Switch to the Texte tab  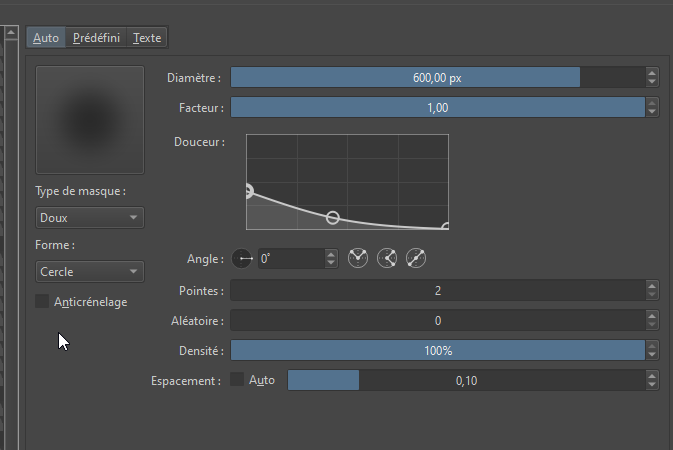point(147,38)
